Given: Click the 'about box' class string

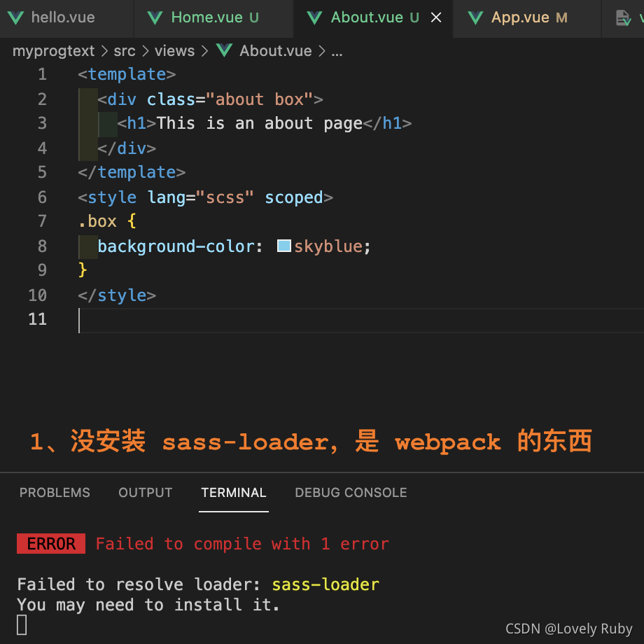Looking at the screenshot, I should [260, 99].
